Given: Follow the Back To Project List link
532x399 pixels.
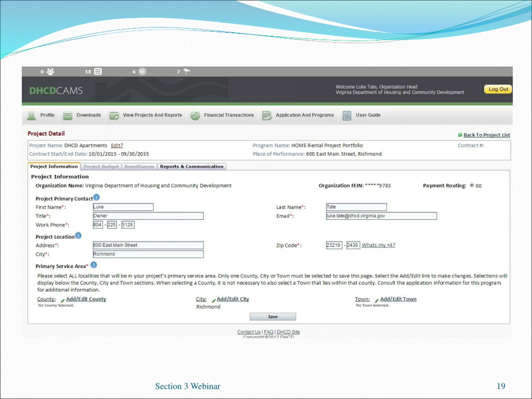Looking at the screenshot, I should [x=486, y=135].
